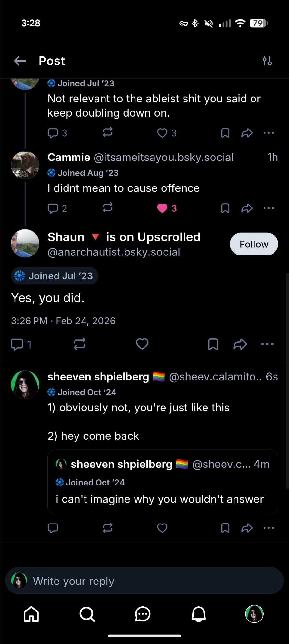The height and width of the screenshot is (644, 289).
Task: Open notifications bell in bottom bar
Action: coord(199,614)
